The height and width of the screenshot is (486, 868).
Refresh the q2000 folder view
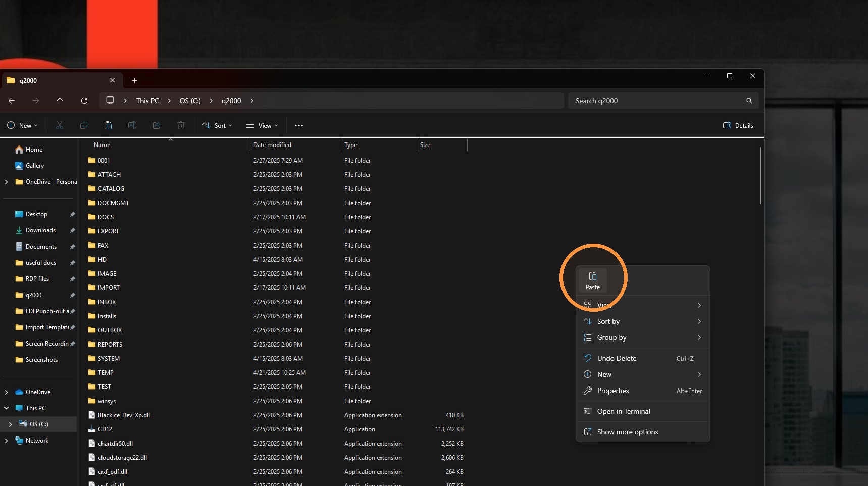click(84, 101)
